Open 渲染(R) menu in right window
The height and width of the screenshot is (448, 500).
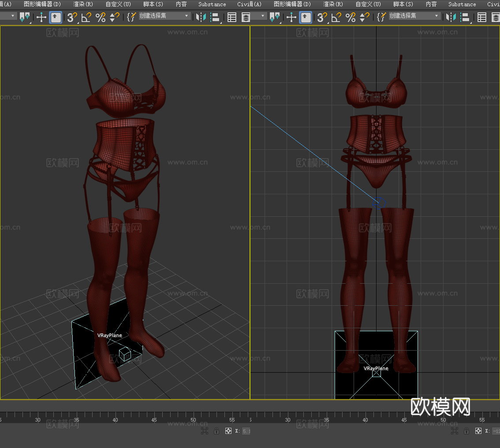pos(333,4)
